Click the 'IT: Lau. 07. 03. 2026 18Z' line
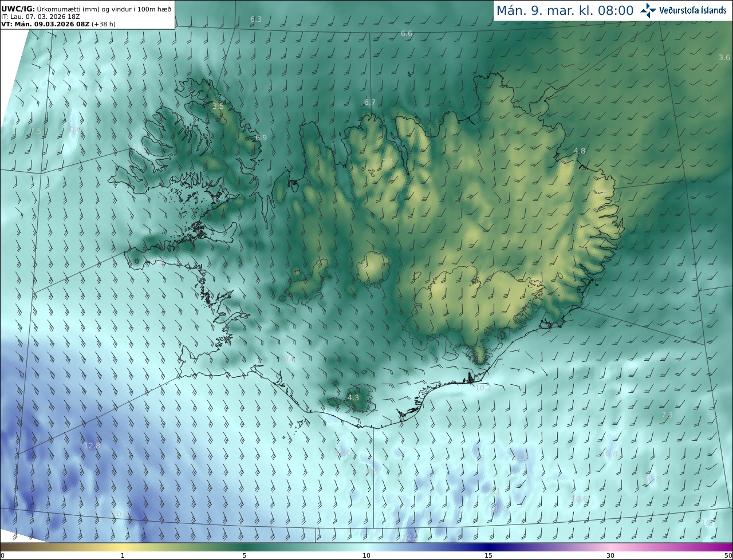The image size is (733, 560). click(x=41, y=17)
